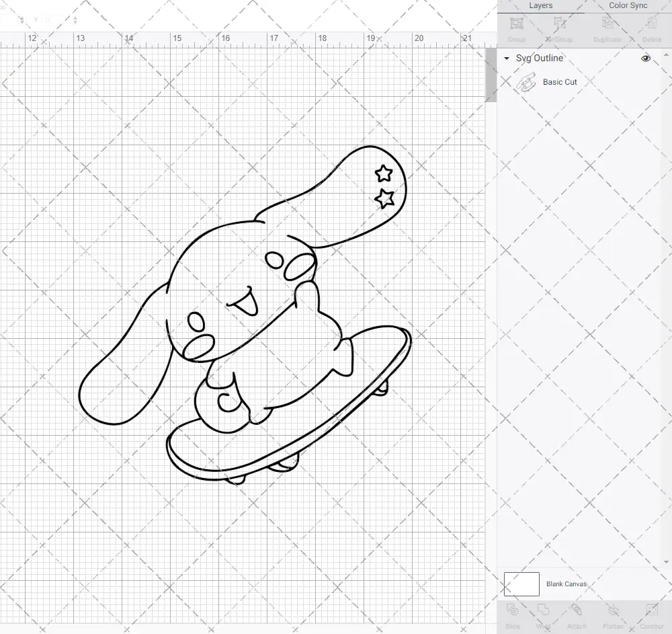Click the canvas vertical scrollbar thumb

tap(491, 75)
